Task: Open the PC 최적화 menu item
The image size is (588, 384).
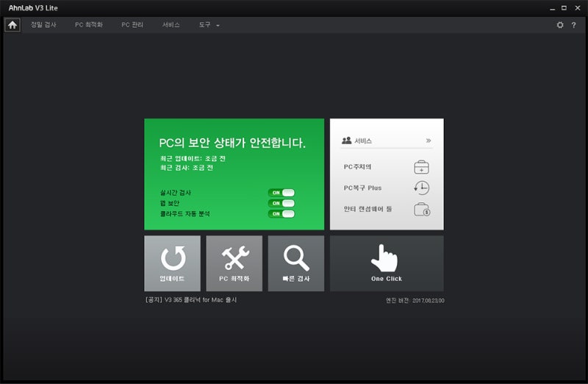Action: click(x=88, y=25)
